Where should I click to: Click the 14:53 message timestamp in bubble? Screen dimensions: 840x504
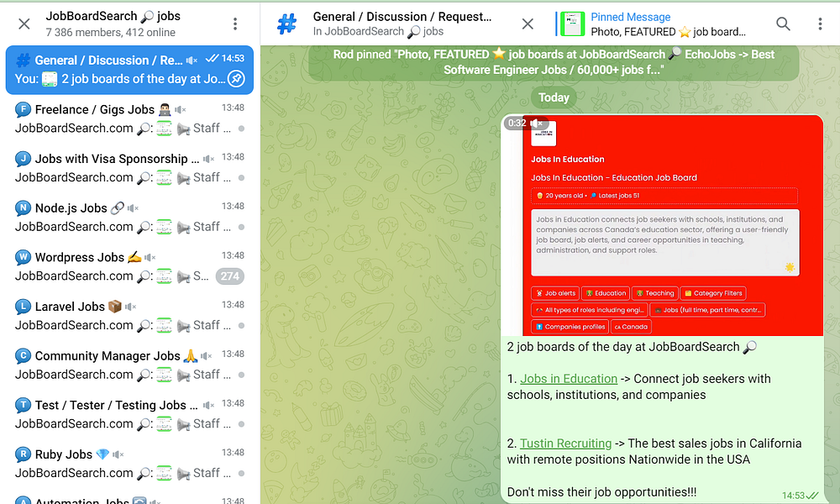(x=794, y=496)
